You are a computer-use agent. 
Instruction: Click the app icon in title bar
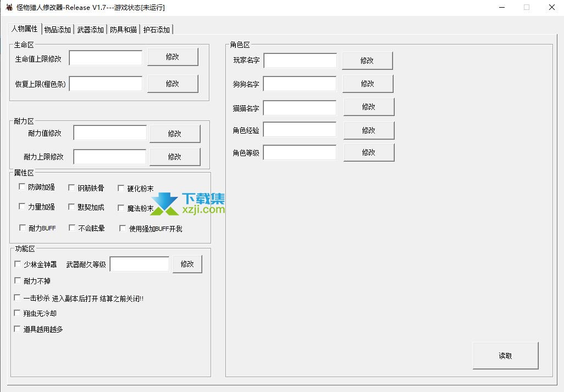(x=9, y=8)
